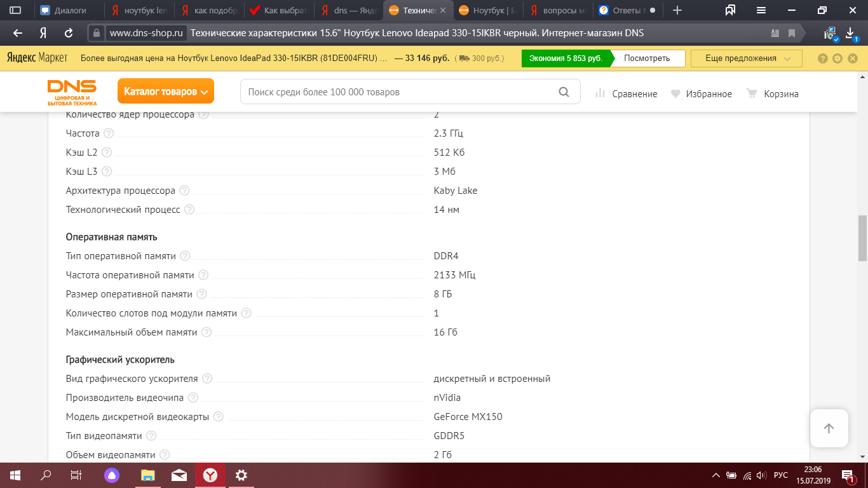Screen dimensions: 868x488
Task: Switch to the ноутбук len tab
Action: (x=140, y=10)
